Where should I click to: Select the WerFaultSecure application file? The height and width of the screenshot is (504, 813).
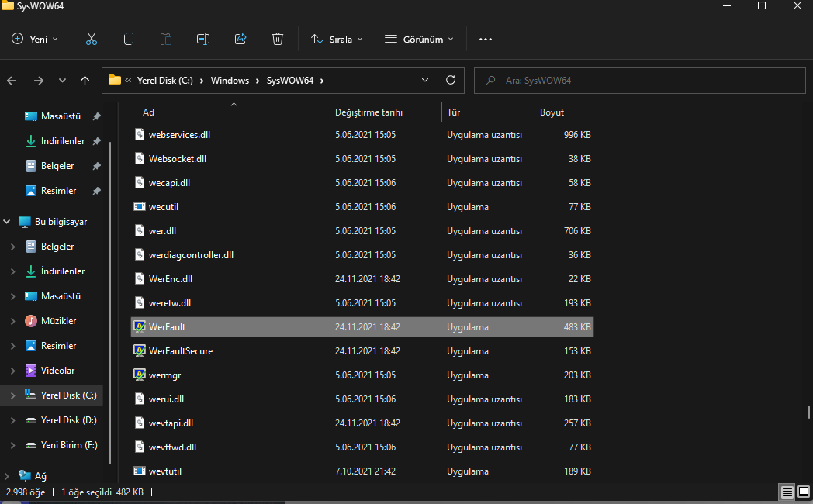tap(181, 351)
